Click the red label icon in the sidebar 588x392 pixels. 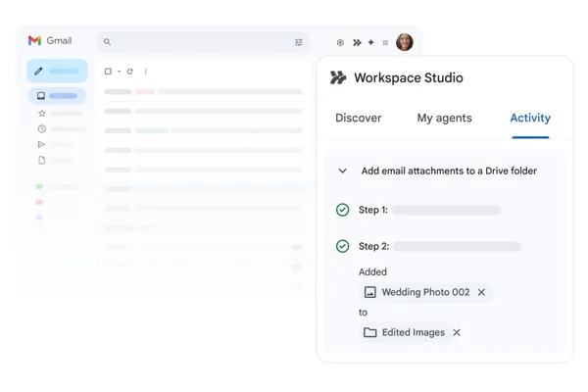tap(39, 202)
